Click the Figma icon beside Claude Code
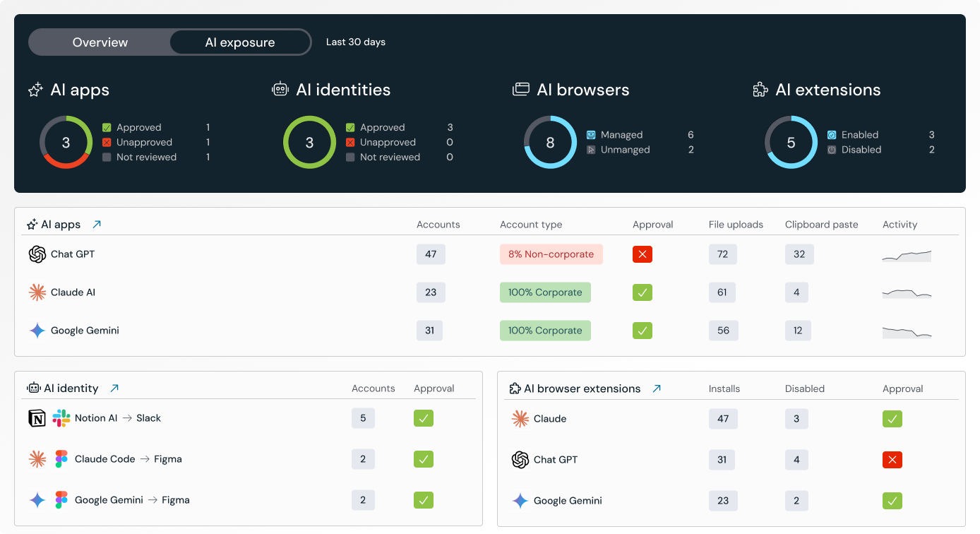Viewport: 980px width, 534px height. click(x=61, y=459)
